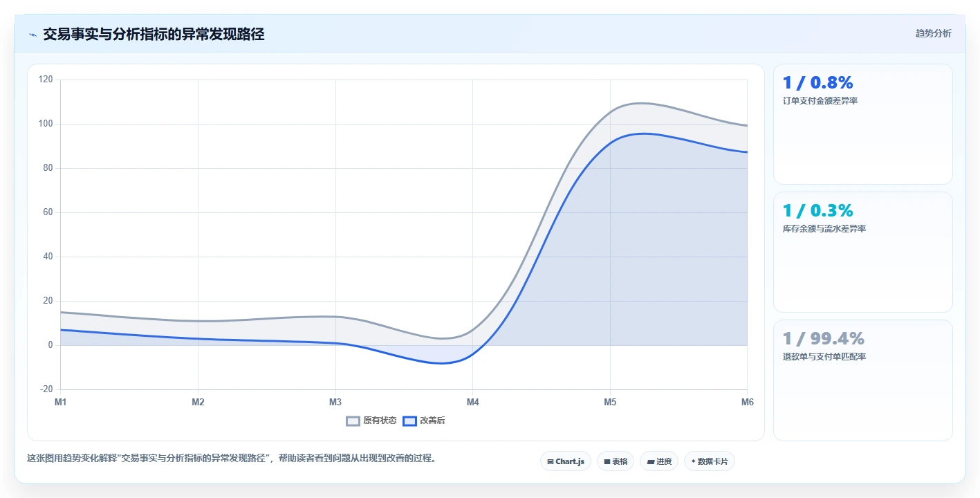The height and width of the screenshot is (498, 980).
Task: Click the M3 x-axis label
Action: click(x=335, y=402)
